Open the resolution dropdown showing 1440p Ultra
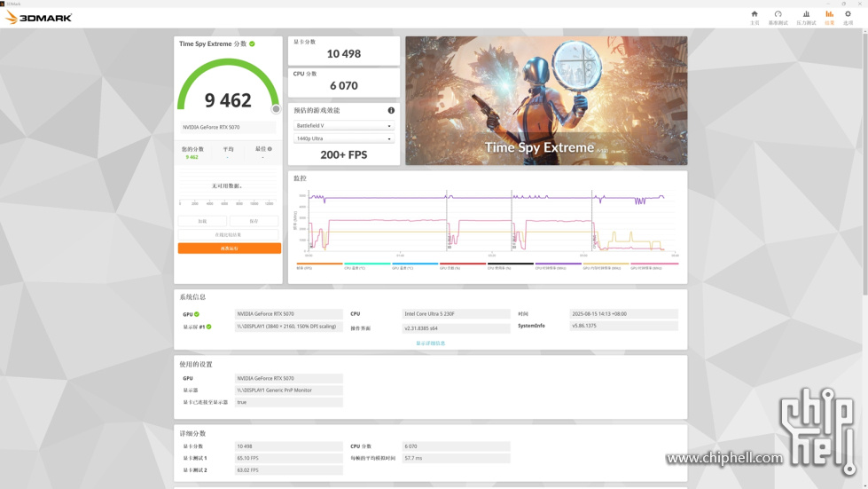This screenshot has height=489, width=868. (x=343, y=138)
